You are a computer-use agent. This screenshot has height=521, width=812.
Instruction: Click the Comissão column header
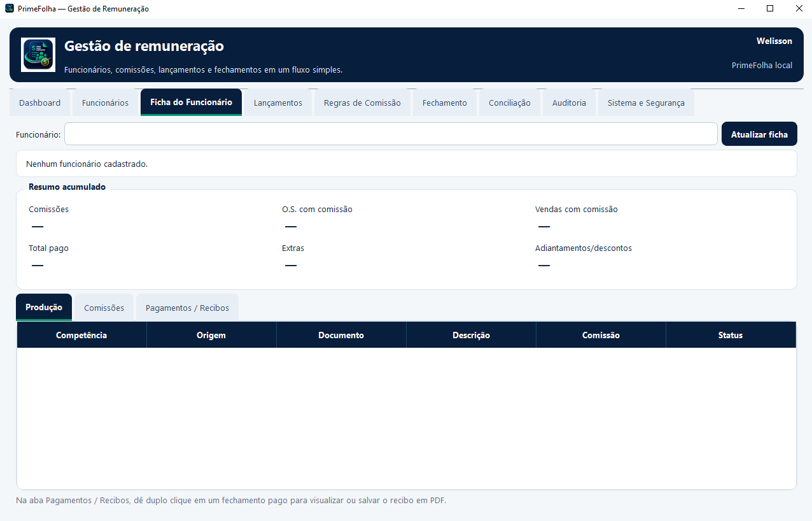coord(601,335)
